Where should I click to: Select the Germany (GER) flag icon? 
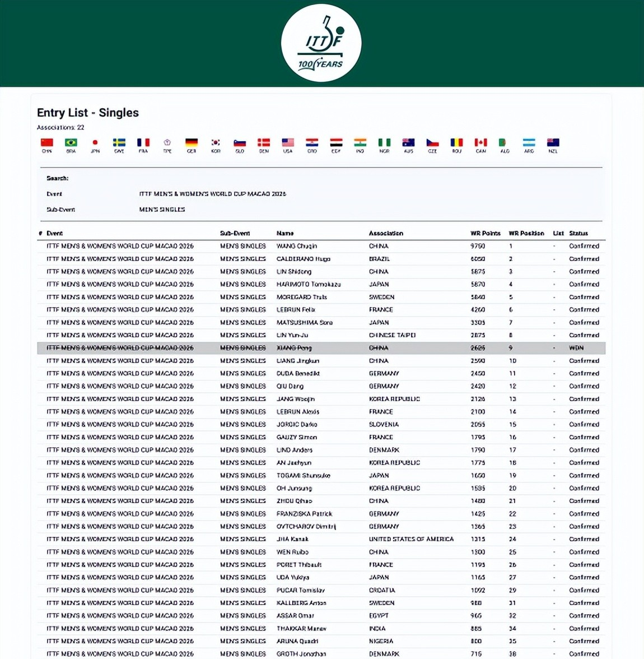click(192, 142)
